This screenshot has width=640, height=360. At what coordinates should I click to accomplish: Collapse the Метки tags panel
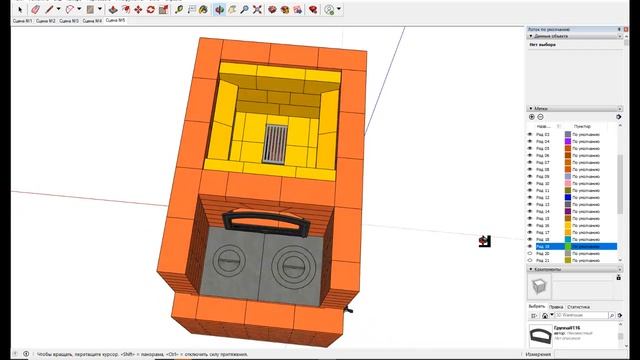tap(531, 109)
